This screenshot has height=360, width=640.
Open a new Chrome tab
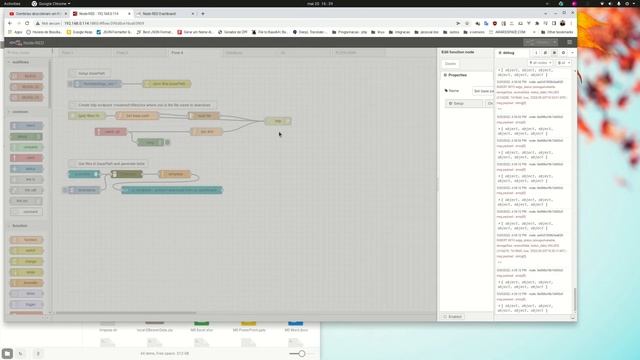(x=203, y=13)
